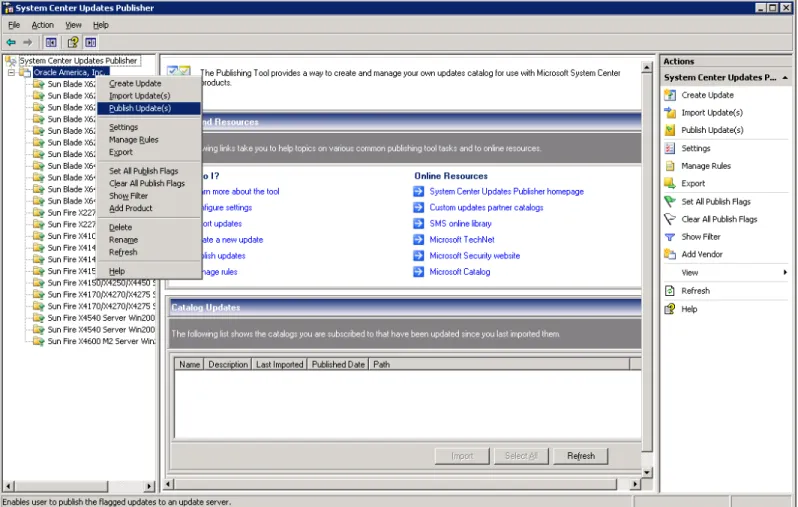Click the Select All button
798x507 pixels.
(x=521, y=456)
